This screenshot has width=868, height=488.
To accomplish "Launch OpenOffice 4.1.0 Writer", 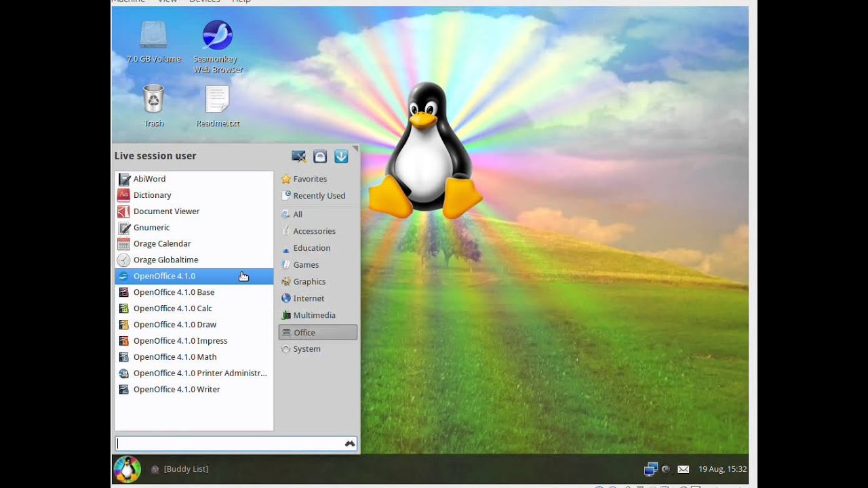I will pyautogui.click(x=194, y=390).
